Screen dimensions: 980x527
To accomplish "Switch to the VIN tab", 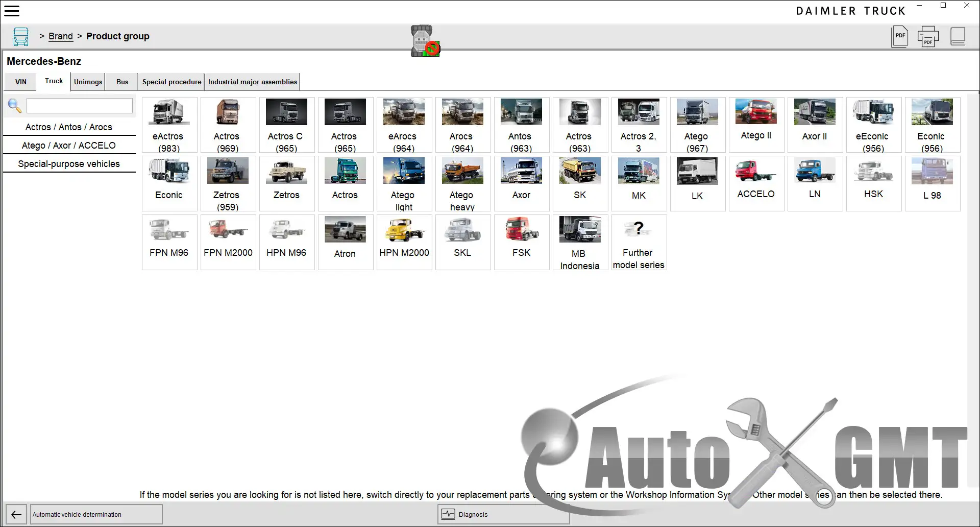I will (x=21, y=82).
